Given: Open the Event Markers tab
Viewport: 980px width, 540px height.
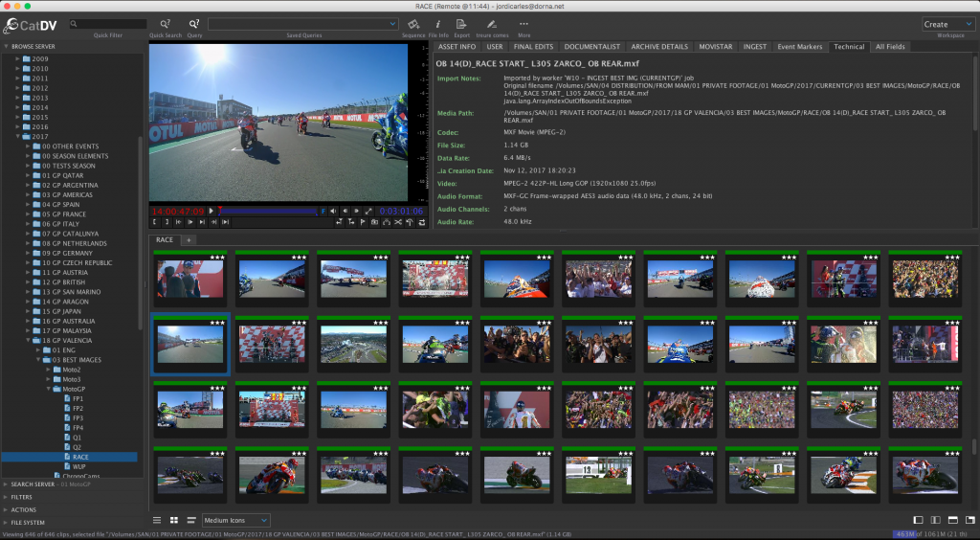Looking at the screenshot, I should pyautogui.click(x=799, y=46).
